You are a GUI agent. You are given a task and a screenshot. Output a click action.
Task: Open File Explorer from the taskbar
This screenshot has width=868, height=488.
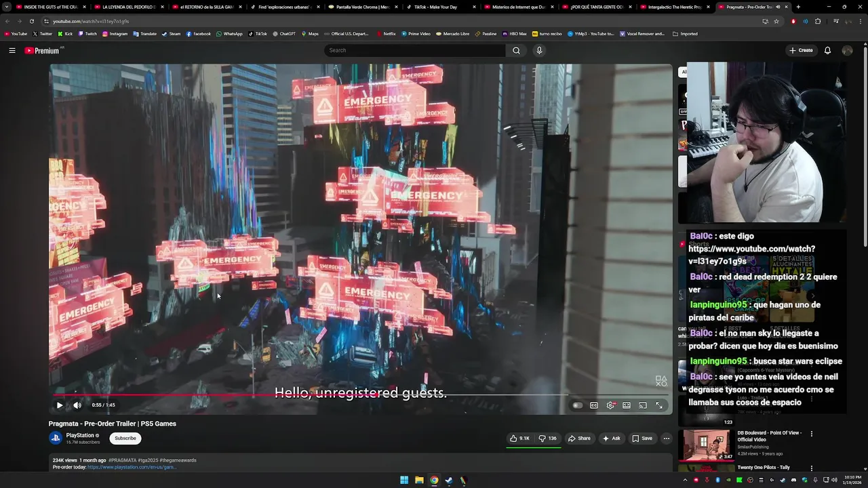[419, 481]
